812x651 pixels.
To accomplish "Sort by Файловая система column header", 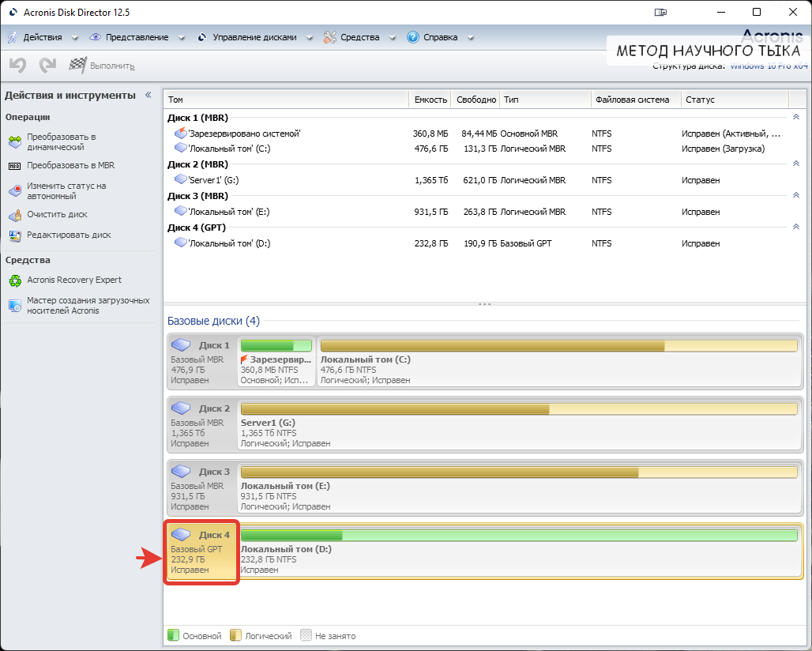I will coord(636,100).
